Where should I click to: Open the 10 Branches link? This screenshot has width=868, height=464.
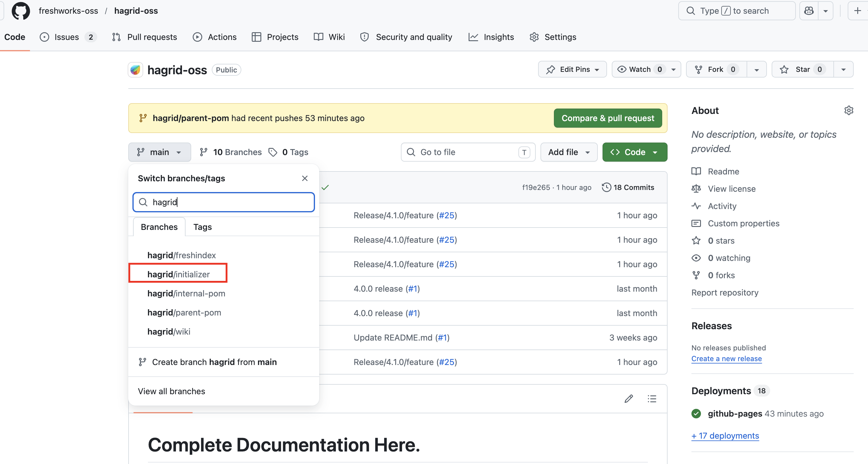[231, 152]
